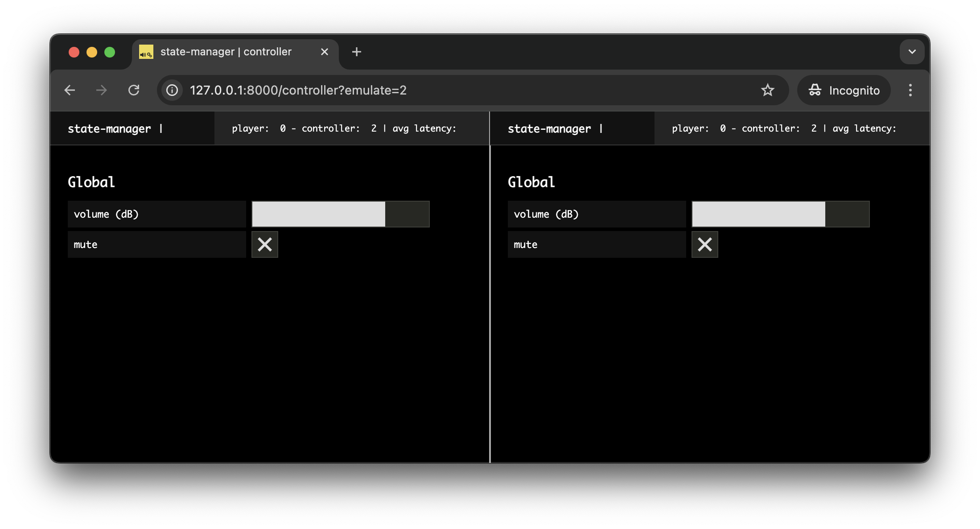This screenshot has height=529, width=980.
Task: Click the Incognito button
Action: [844, 90]
